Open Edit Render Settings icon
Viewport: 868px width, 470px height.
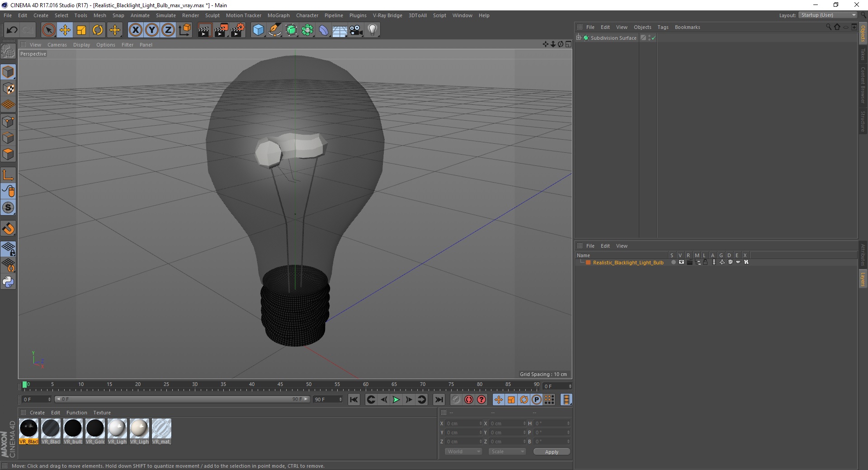238,30
